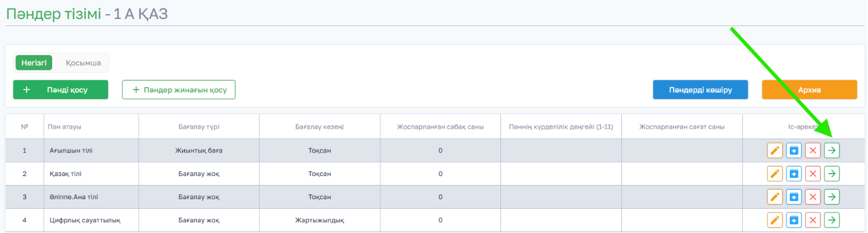Edit the Қазақ тілі subject with pencil icon

[x=774, y=174]
